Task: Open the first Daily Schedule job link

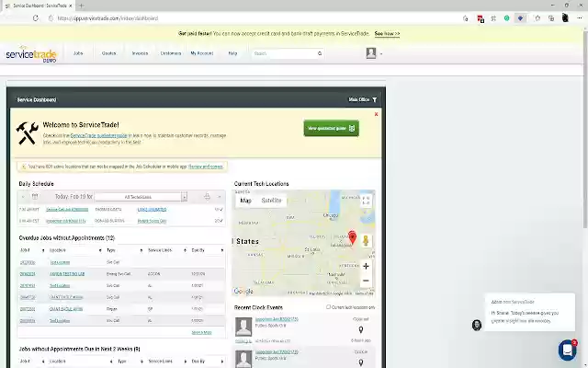Action: tap(67, 209)
